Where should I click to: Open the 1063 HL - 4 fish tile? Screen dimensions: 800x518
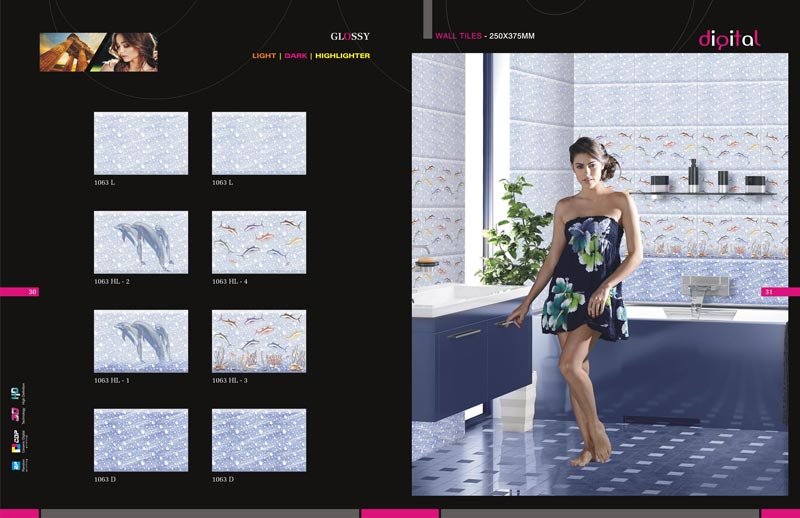(259, 242)
